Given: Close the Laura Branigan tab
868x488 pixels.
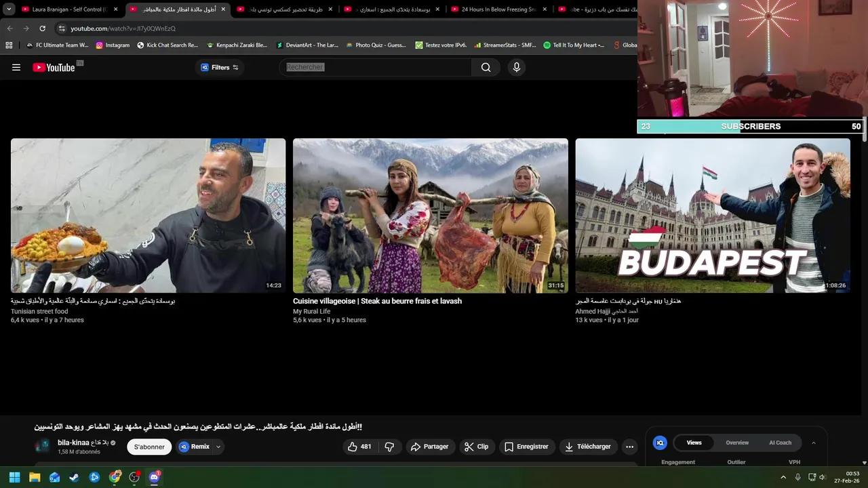Looking at the screenshot, I should (116, 9).
